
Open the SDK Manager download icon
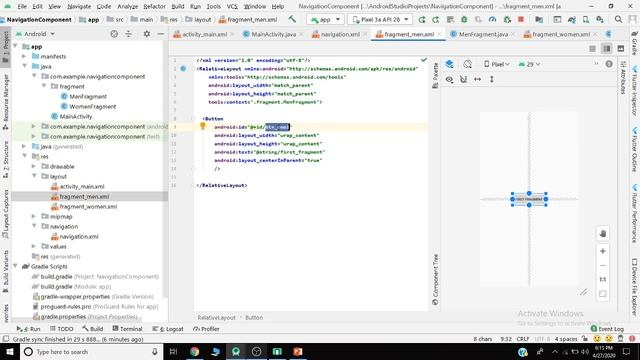point(600,19)
